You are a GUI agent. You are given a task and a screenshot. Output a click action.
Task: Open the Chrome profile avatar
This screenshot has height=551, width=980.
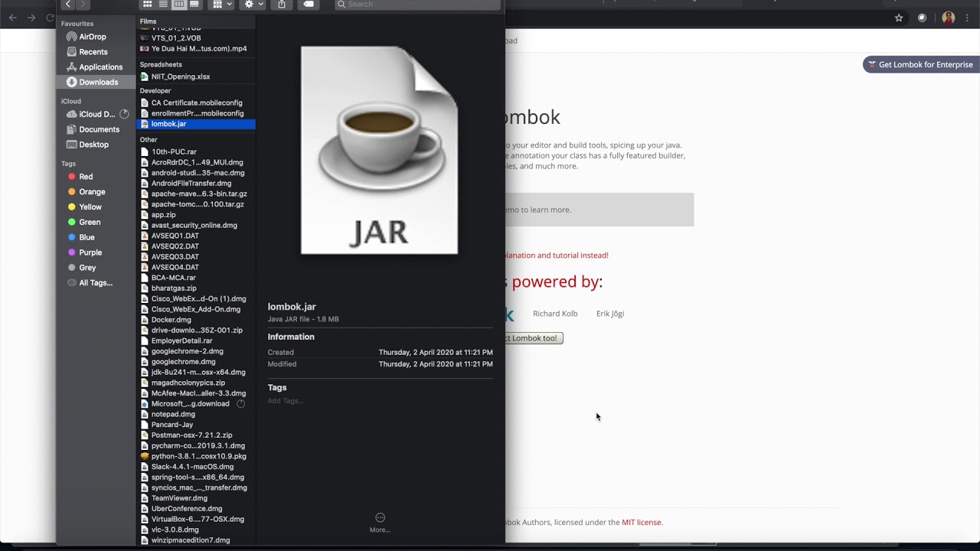click(x=949, y=18)
